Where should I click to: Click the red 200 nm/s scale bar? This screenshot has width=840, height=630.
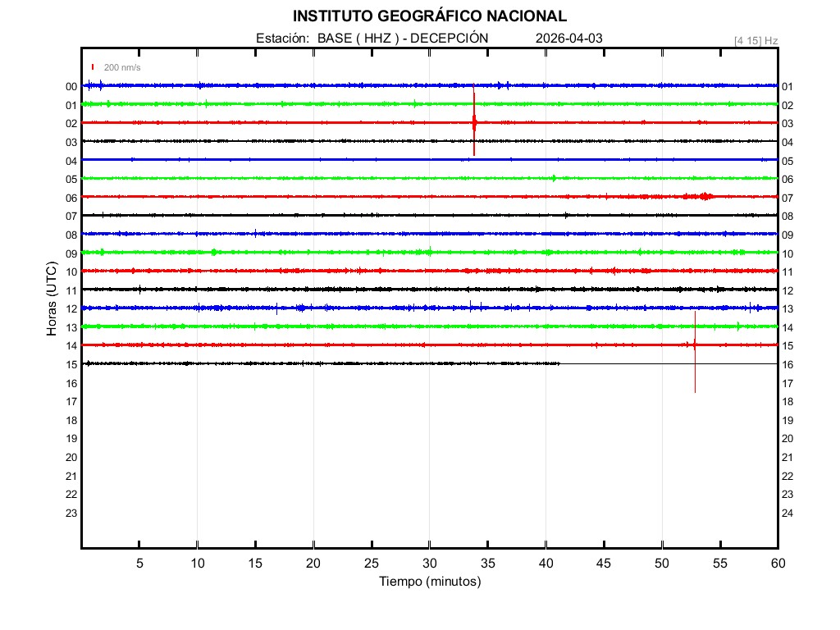pyautogui.click(x=93, y=67)
